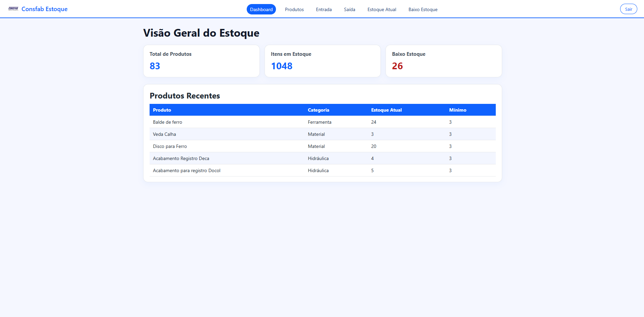Open the Entrada section

point(323,9)
